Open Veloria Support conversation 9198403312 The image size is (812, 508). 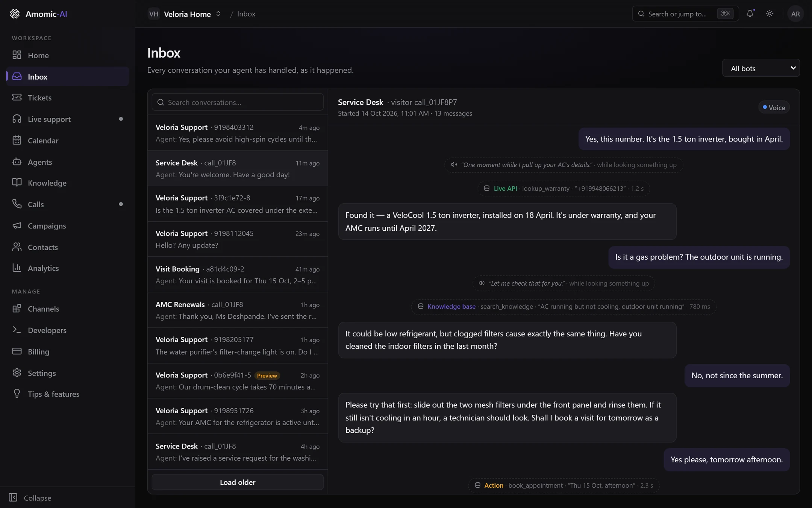tap(238, 133)
